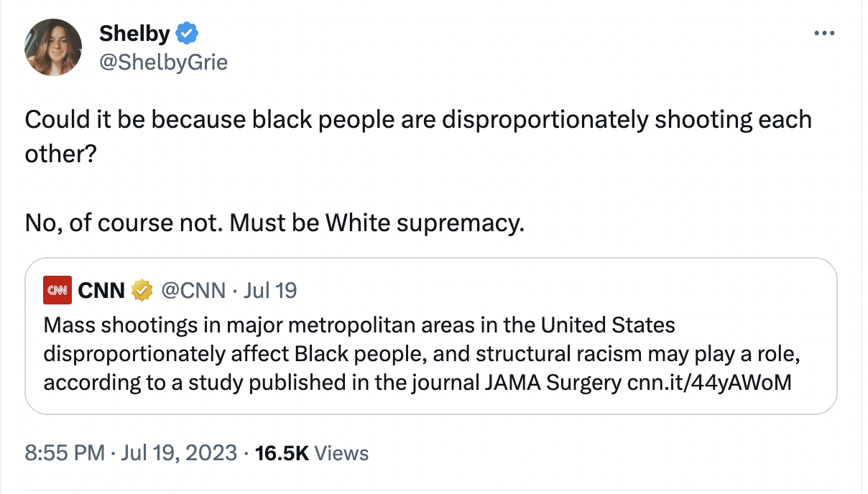Click Shelby's profile picture
Image resolution: width=868 pixels, height=494 pixels.
click(x=53, y=47)
